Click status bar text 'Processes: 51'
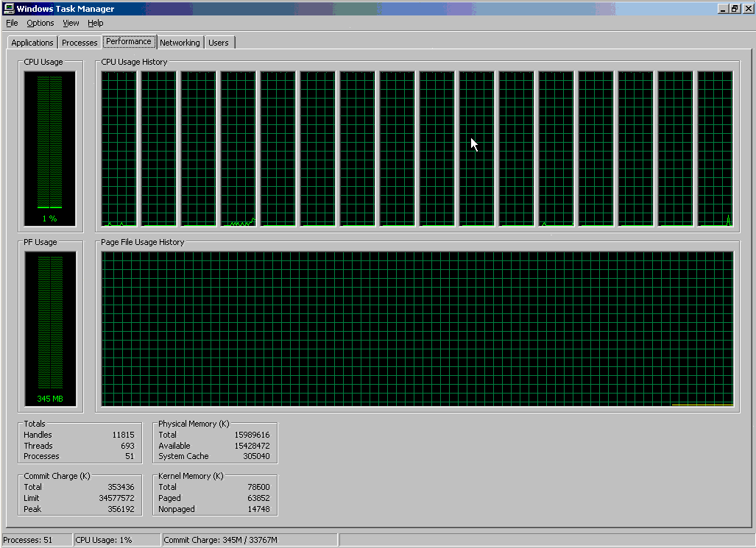Screen dimensions: 756x548 pyautogui.click(x=27, y=540)
